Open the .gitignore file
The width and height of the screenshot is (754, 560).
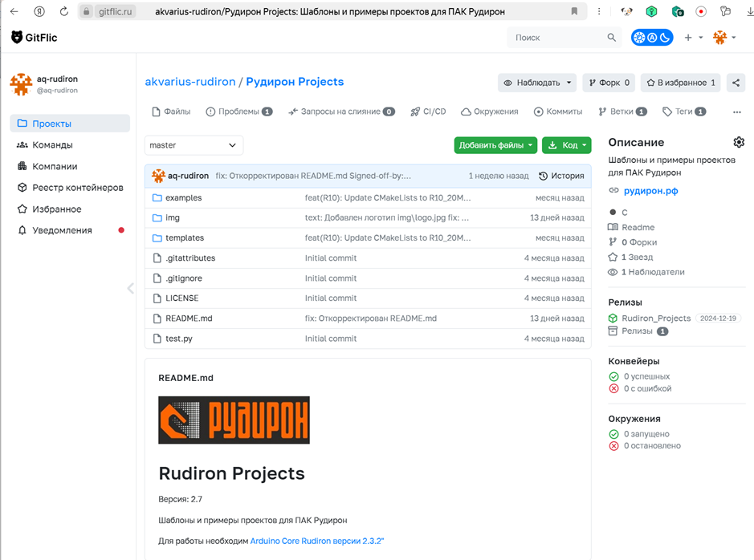(x=184, y=278)
